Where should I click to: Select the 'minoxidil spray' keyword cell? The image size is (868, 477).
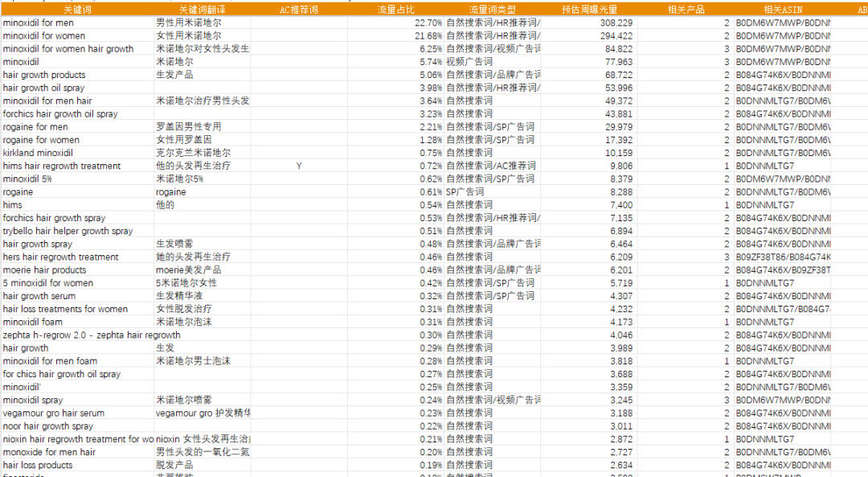point(77,400)
